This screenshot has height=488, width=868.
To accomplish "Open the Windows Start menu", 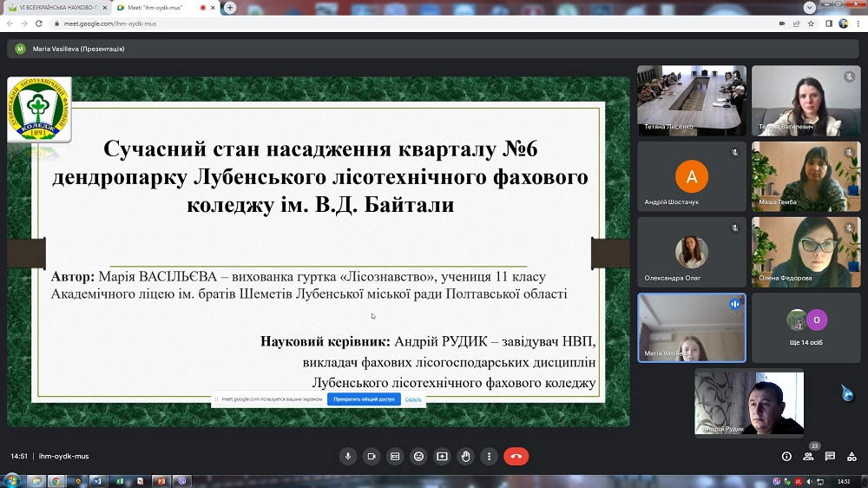I will 11,481.
